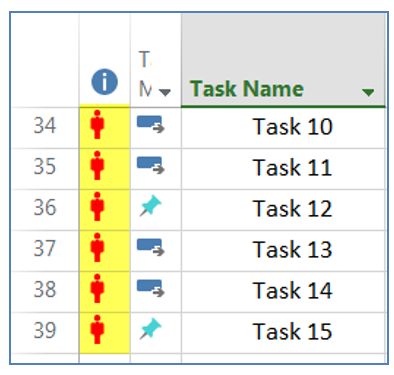The height and width of the screenshot is (375, 394).
Task: Open the Task Name column filter dropdown
Action: point(368,92)
